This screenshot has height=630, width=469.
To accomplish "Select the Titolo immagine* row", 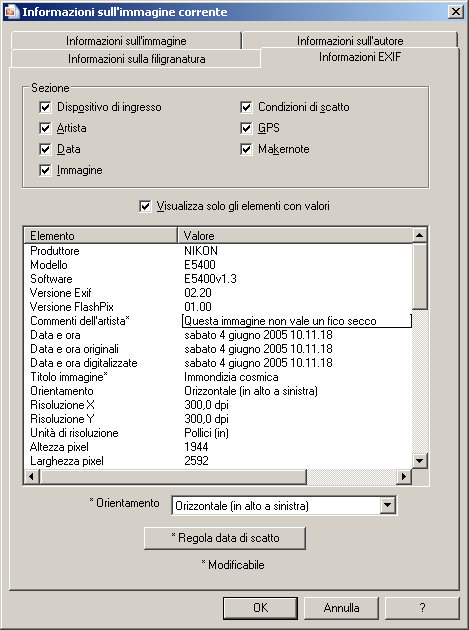I will click(x=218, y=377).
